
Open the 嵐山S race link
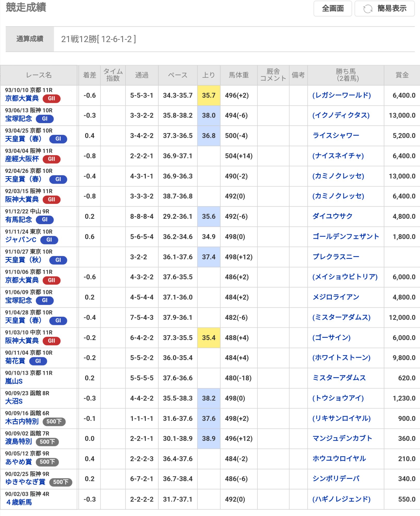(14, 381)
